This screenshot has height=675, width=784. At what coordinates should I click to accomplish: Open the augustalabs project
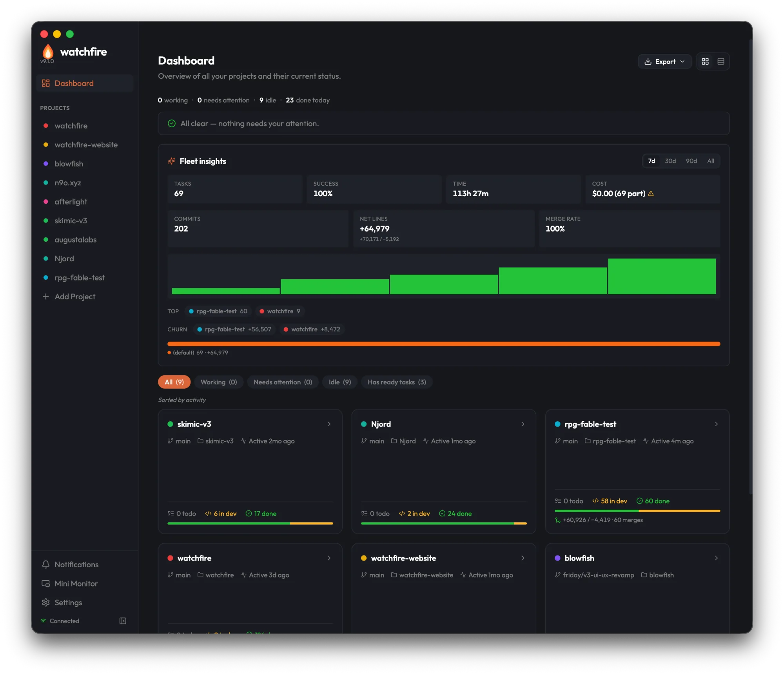point(85,240)
